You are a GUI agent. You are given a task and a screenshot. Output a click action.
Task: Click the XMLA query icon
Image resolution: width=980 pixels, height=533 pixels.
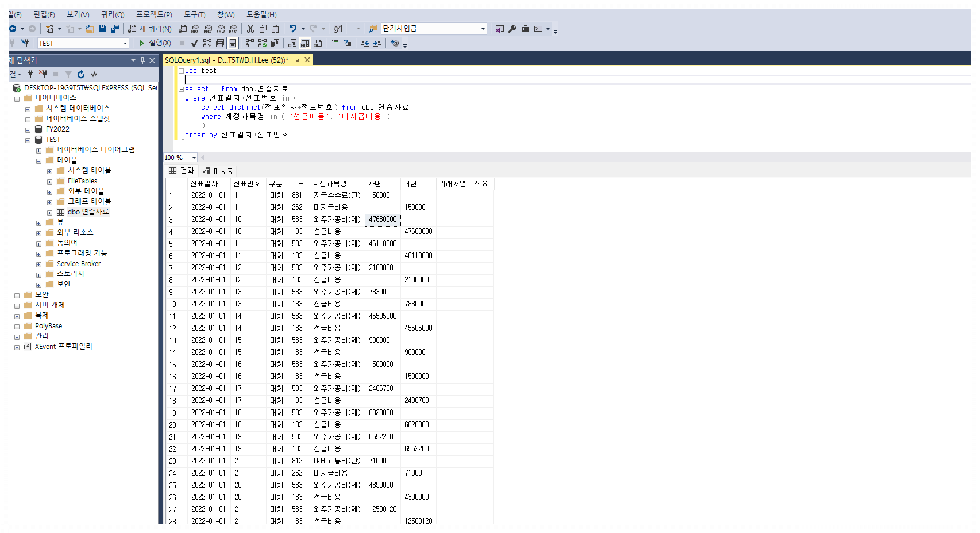tap(221, 29)
